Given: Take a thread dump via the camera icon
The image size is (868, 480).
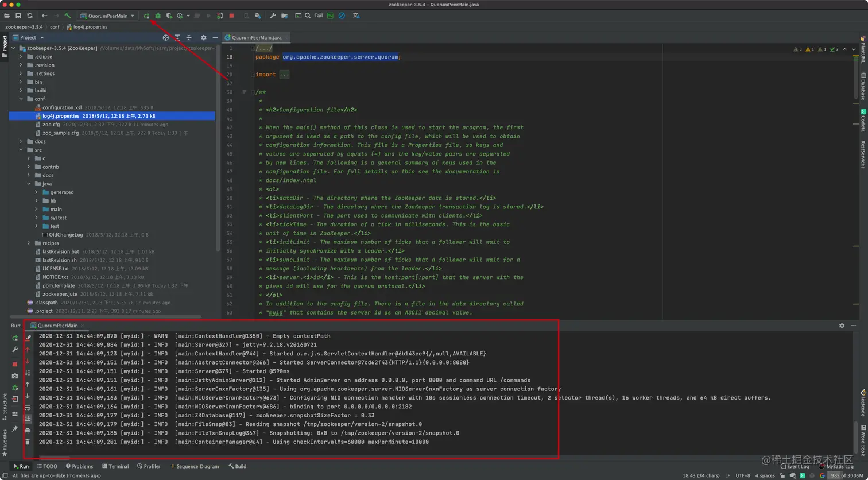Looking at the screenshot, I should click(x=15, y=376).
